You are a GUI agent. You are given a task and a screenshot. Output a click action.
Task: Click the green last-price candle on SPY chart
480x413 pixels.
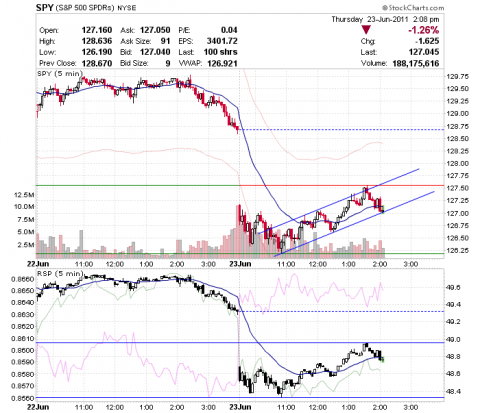[383, 209]
